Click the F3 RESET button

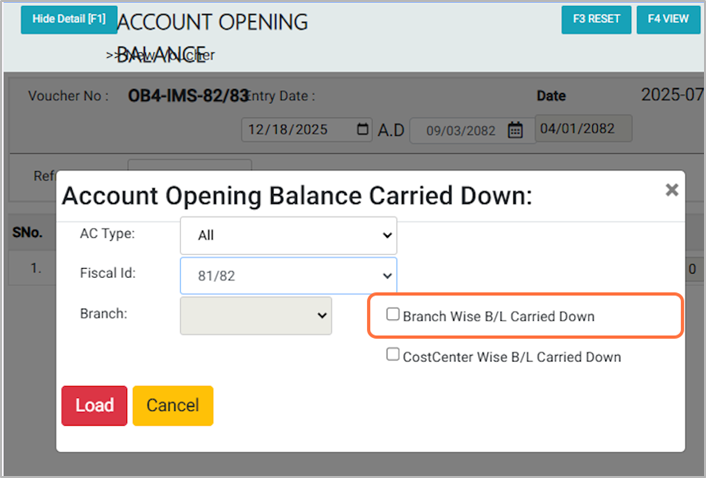click(x=596, y=19)
